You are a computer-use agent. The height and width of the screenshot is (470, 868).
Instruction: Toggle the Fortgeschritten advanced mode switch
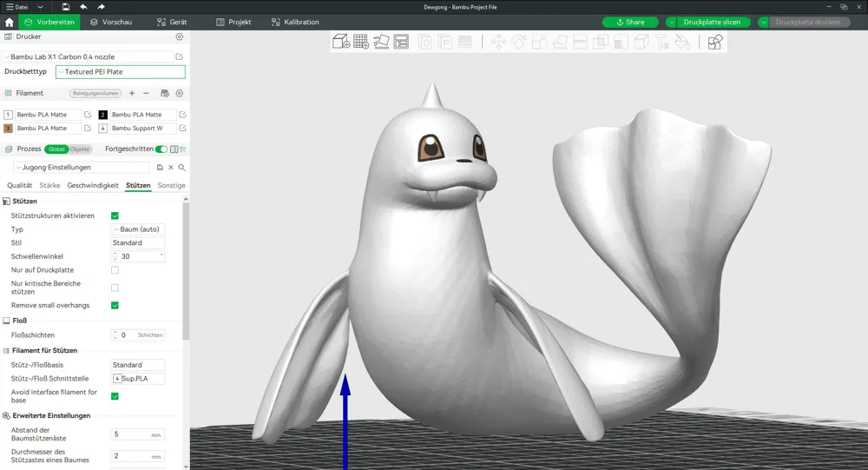pos(161,149)
